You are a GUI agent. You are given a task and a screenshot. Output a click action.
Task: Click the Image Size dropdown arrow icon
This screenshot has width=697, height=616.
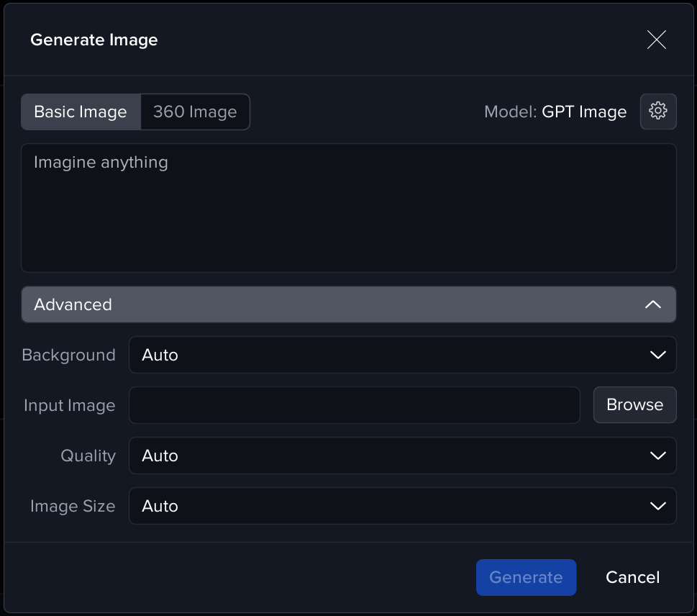657,506
